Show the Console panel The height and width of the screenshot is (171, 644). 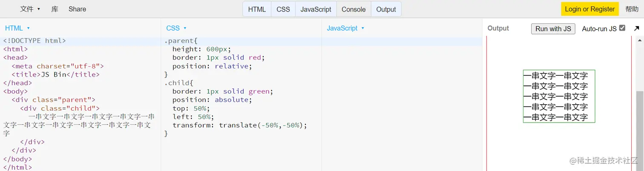coord(354,9)
